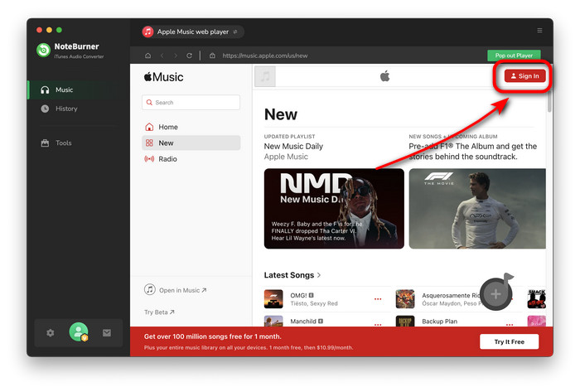Open more options for Backup Plan song
The height and width of the screenshot is (392, 580).
510,324
